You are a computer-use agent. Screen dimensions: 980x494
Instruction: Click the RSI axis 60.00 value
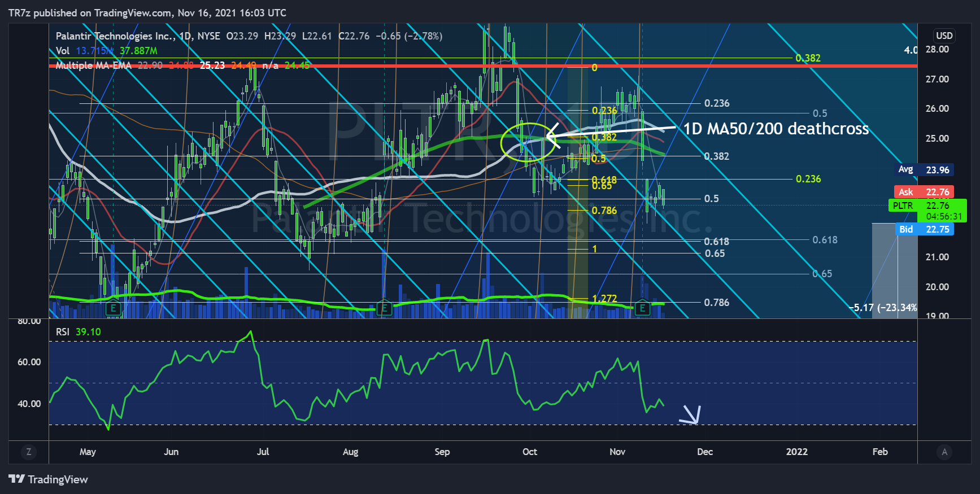pos(29,362)
